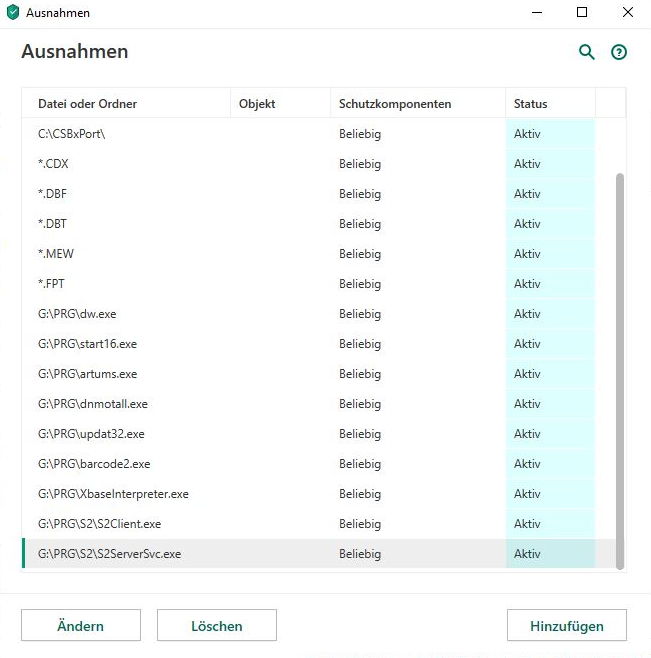Click the Ändern button
The image size is (651, 658).
tap(81, 625)
